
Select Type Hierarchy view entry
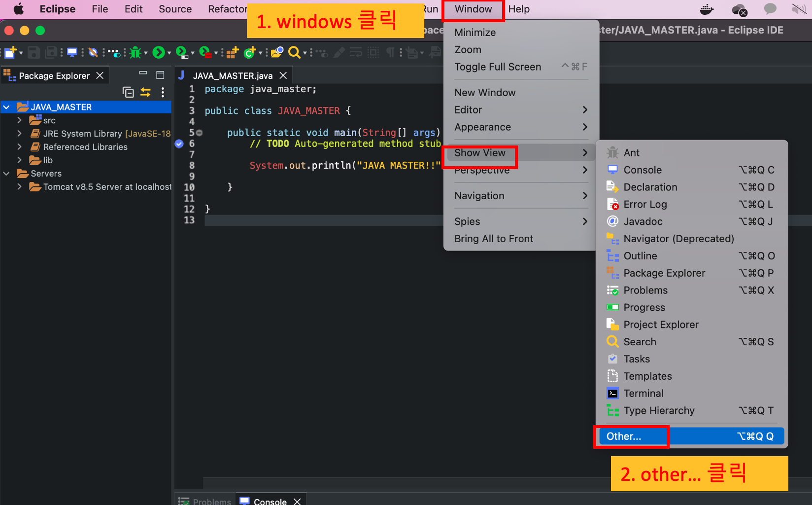[x=692, y=411]
